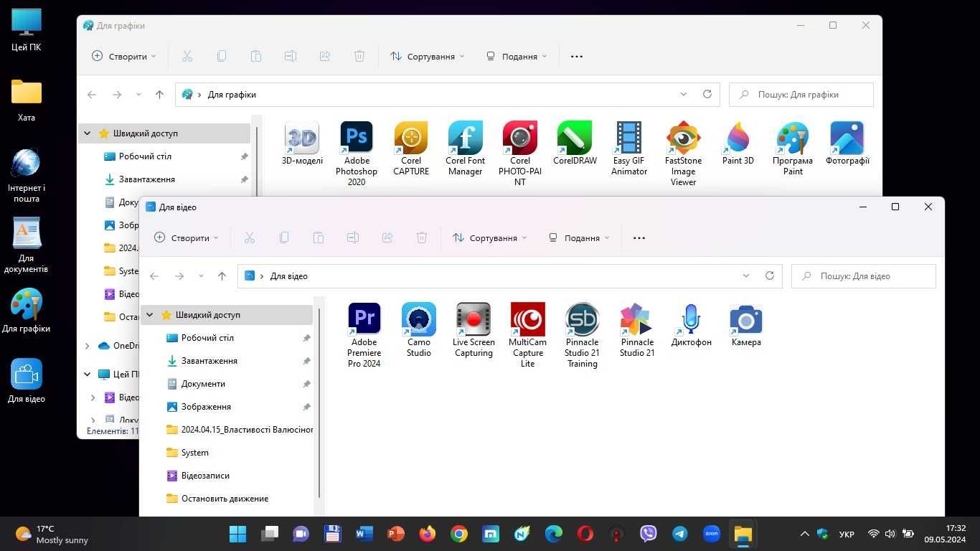Select the Диктофон shortcut

point(692,325)
